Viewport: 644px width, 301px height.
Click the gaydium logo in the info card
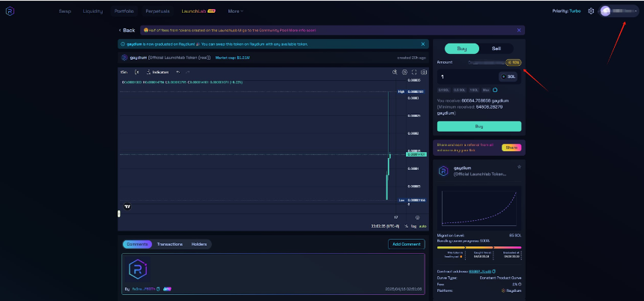point(443,171)
